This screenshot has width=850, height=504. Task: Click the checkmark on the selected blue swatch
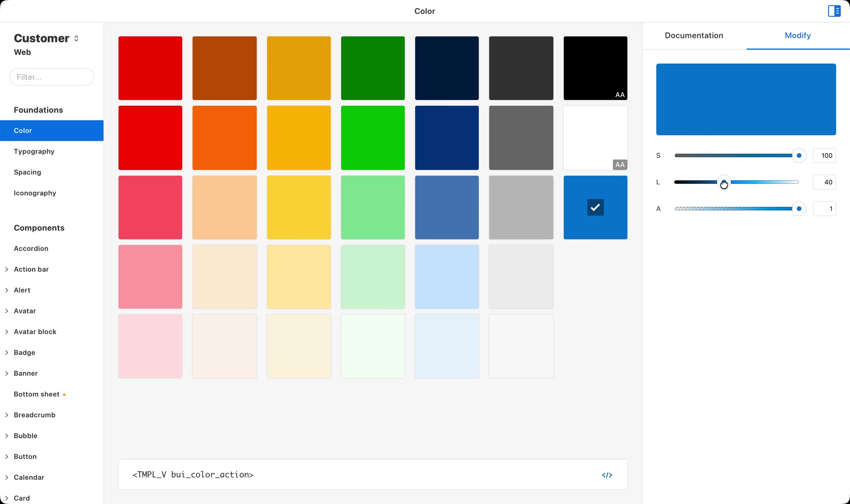[x=595, y=208]
